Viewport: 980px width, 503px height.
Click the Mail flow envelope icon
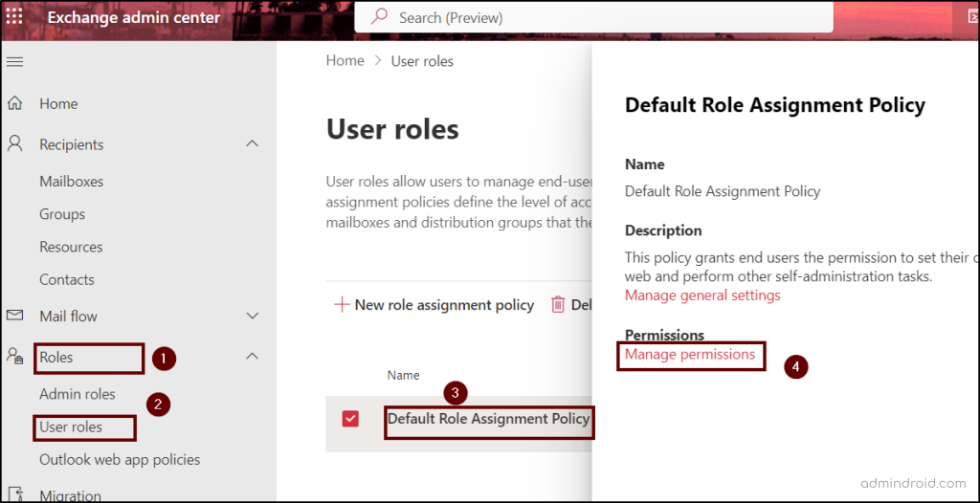coord(14,315)
